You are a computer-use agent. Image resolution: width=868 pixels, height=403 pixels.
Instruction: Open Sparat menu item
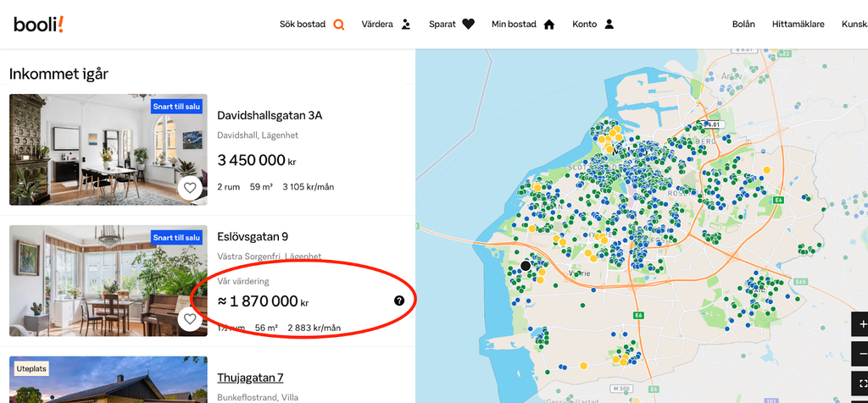click(442, 25)
